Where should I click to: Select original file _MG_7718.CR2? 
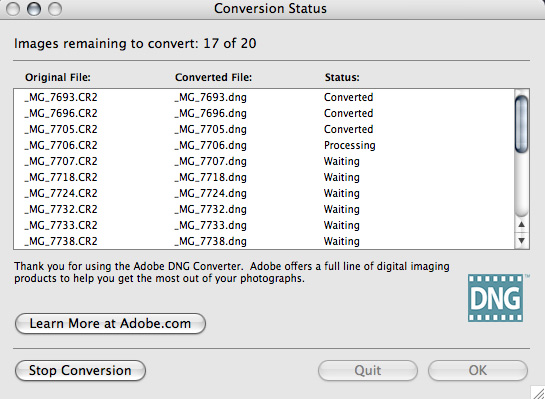61,177
